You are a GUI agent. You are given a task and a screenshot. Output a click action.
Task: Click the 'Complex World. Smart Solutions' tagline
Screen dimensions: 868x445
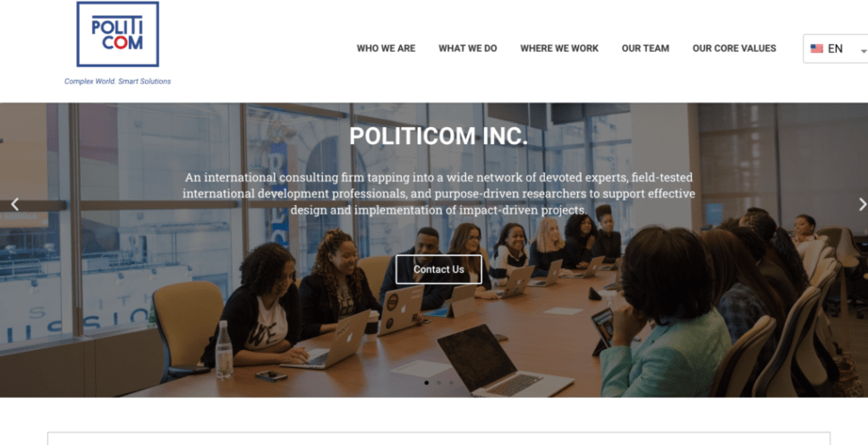point(117,81)
